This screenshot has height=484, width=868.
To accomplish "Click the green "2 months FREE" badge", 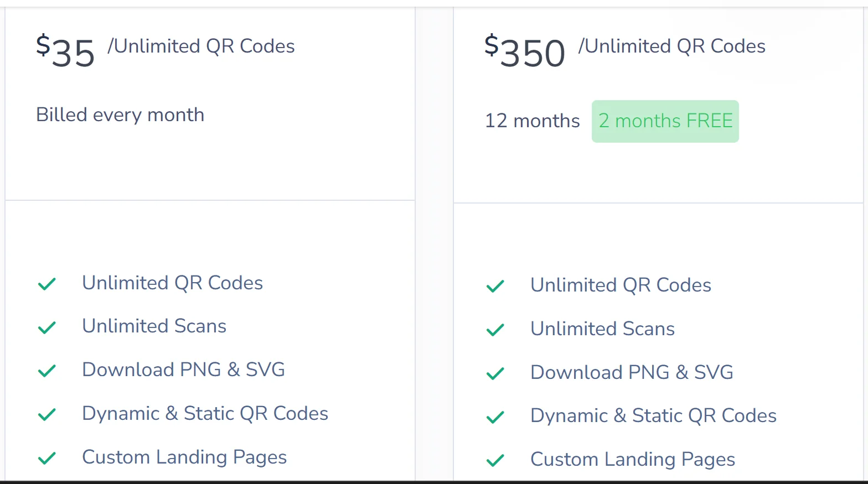I will point(665,121).
